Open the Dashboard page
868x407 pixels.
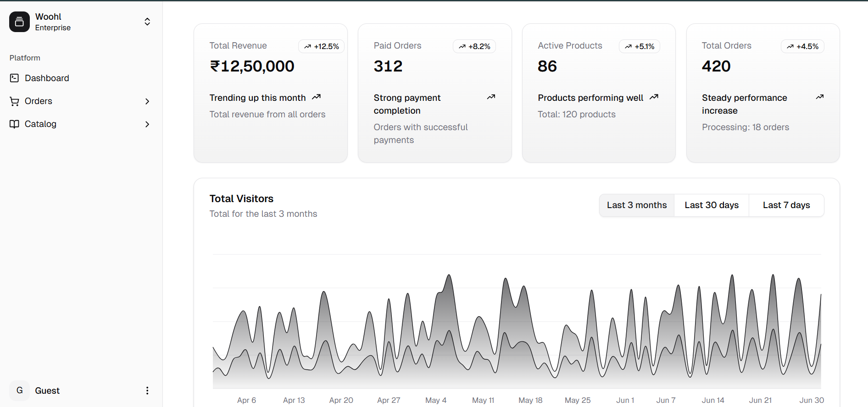[47, 78]
